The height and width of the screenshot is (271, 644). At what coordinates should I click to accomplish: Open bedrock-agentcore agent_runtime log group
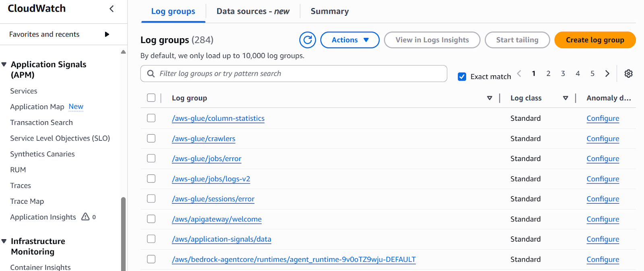click(x=294, y=259)
